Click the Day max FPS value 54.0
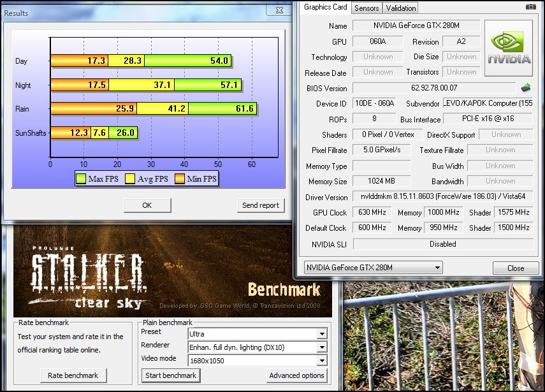 pyautogui.click(x=219, y=61)
